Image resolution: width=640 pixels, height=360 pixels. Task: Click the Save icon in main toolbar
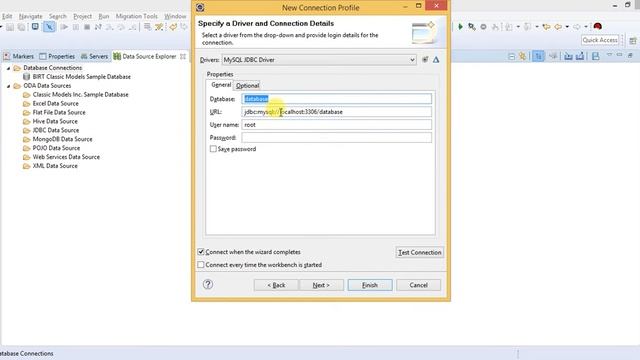pyautogui.click(x=10, y=27)
